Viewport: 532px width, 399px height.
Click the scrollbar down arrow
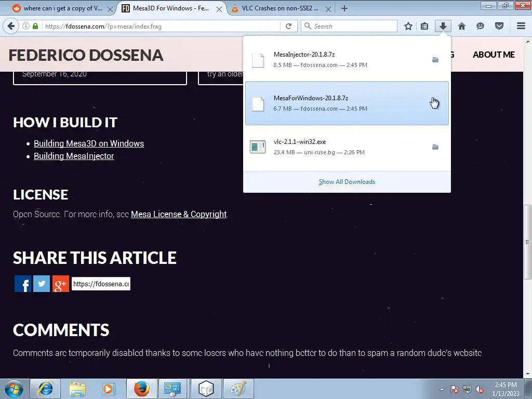point(528,374)
